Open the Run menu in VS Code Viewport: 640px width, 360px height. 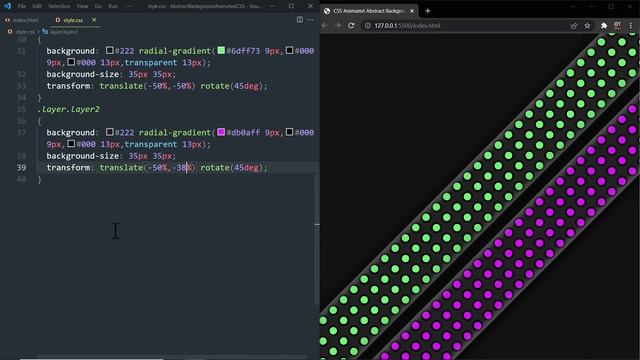pyautogui.click(x=113, y=6)
